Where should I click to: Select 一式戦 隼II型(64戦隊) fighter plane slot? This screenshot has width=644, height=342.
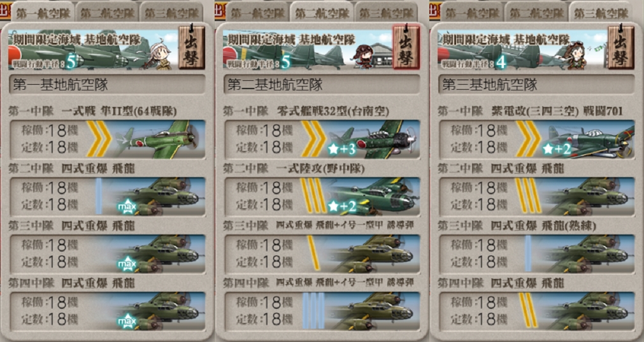107,139
